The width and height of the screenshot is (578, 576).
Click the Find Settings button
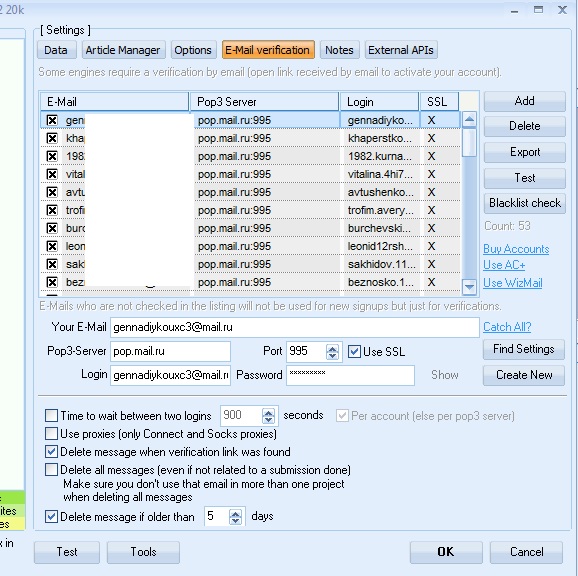pos(524,349)
